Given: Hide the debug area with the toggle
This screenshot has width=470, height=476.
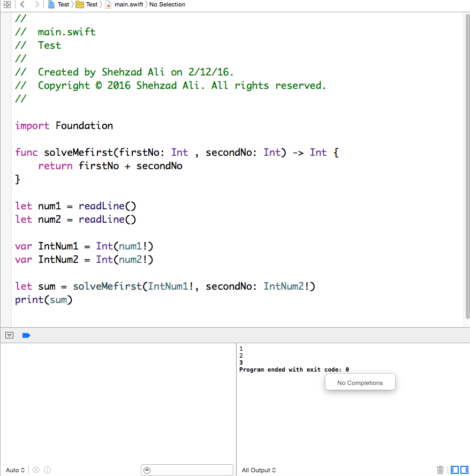Looking at the screenshot, I should pyautogui.click(x=10, y=335).
